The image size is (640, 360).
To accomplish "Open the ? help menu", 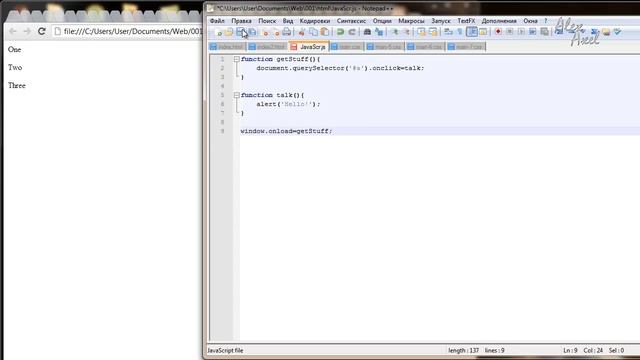I will coord(545,21).
